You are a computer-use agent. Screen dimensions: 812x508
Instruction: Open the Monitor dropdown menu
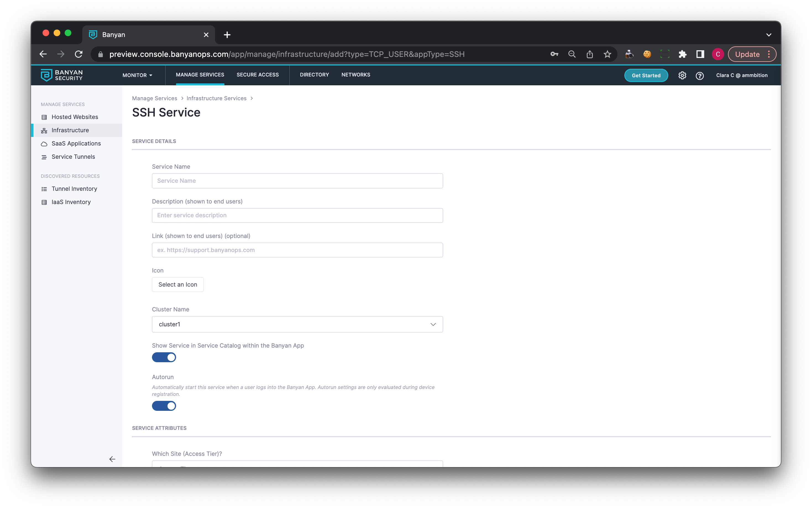[x=137, y=75]
